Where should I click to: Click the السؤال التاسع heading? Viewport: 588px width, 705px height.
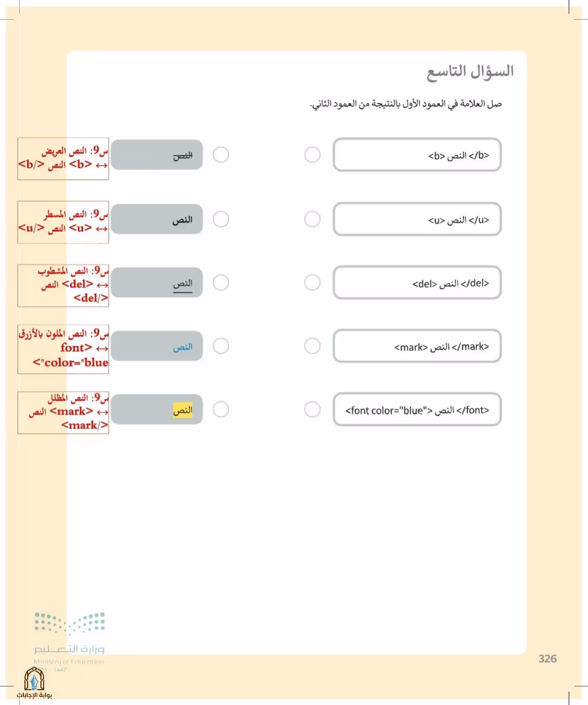pos(470,72)
